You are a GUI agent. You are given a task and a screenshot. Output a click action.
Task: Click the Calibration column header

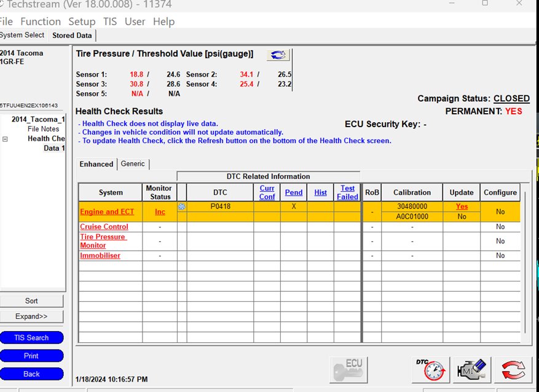point(412,192)
